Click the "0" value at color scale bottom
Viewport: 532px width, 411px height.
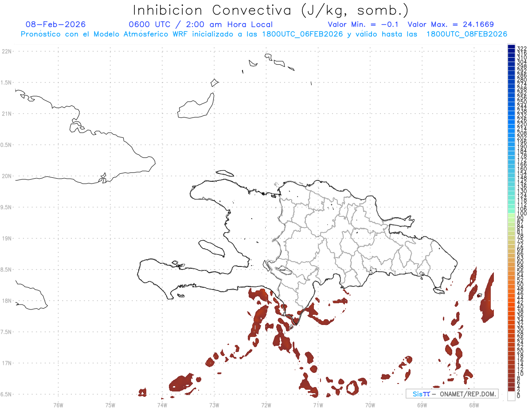519,396
